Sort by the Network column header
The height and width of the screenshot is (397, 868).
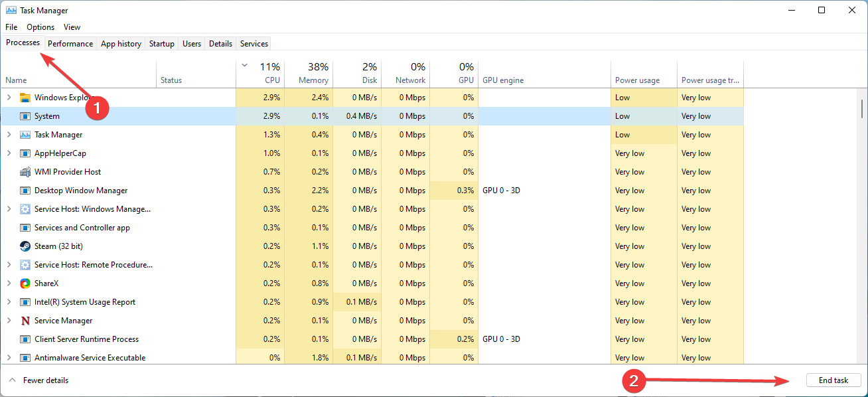click(x=405, y=74)
